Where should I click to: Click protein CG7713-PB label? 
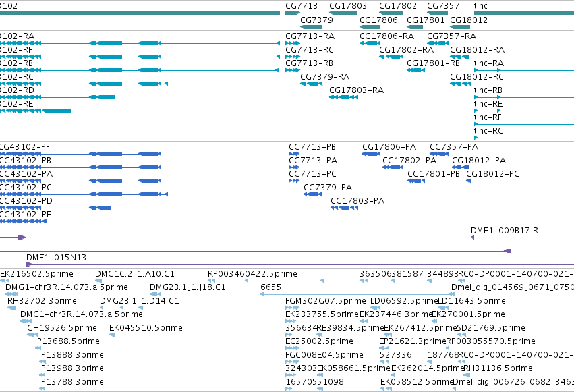pos(312,147)
